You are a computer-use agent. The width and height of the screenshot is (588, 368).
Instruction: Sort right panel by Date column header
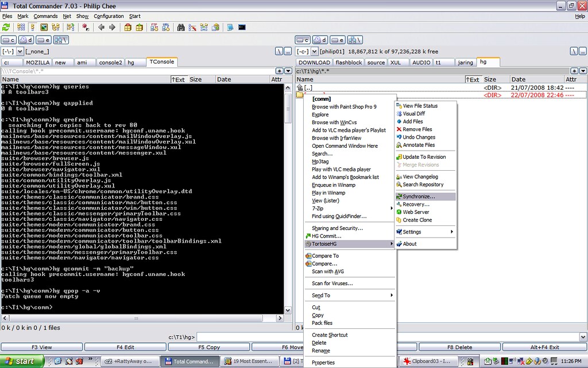point(537,79)
